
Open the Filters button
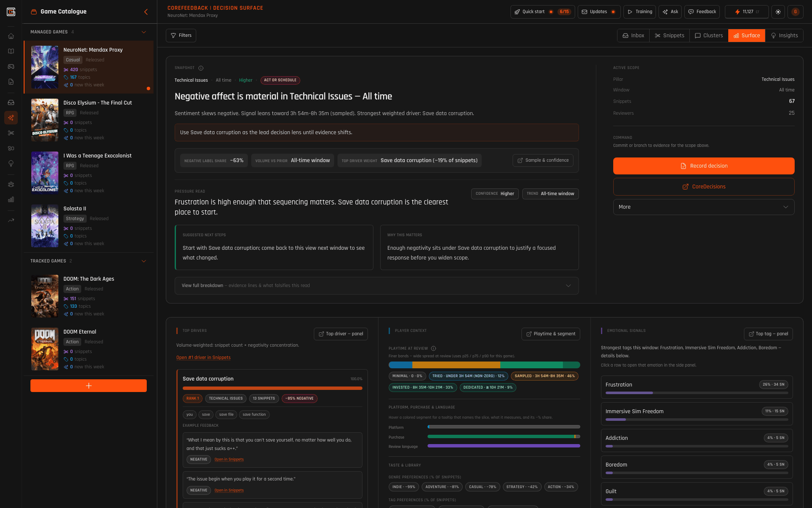181,36
